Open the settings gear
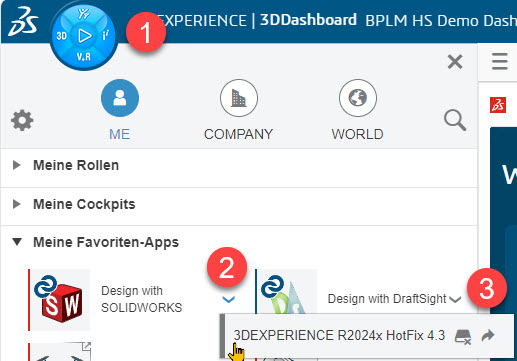 tap(22, 120)
